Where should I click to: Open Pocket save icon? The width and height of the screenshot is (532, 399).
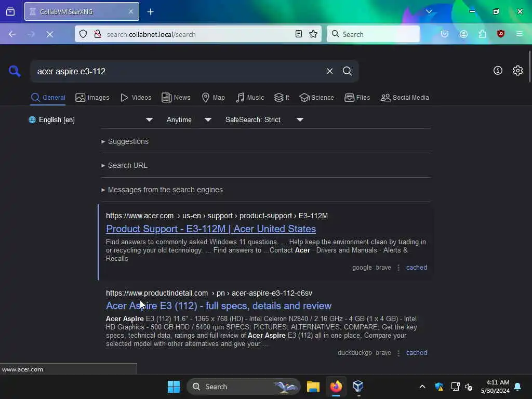click(x=445, y=34)
